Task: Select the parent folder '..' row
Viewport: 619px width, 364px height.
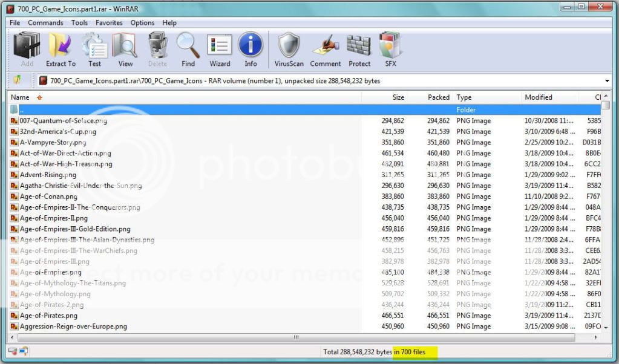Action: [x=182, y=110]
